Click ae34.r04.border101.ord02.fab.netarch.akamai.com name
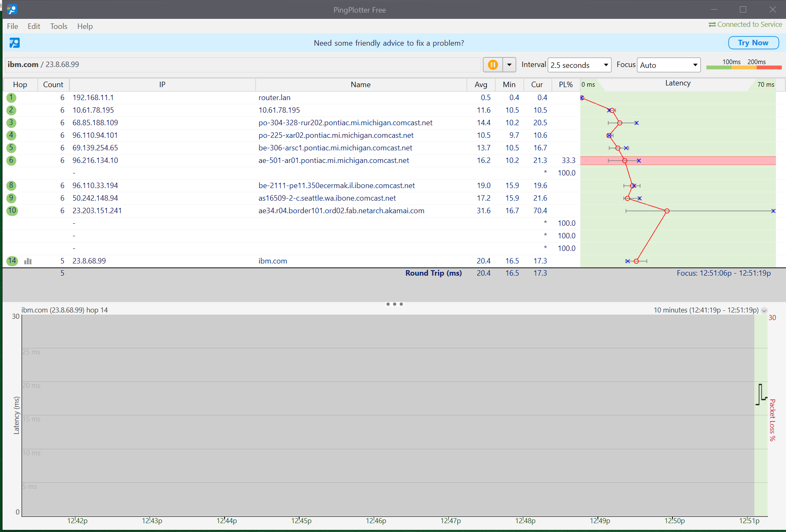786x532 pixels. coord(341,211)
